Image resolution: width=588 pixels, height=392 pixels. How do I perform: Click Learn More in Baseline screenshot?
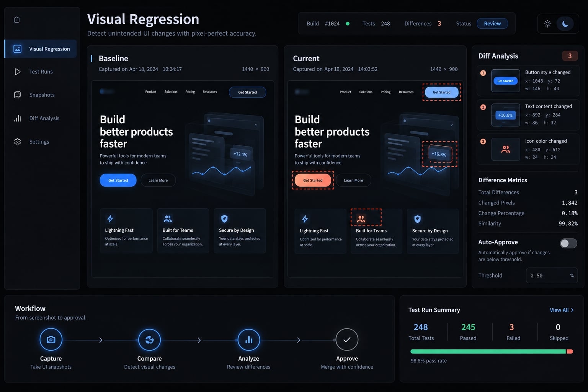pos(158,180)
